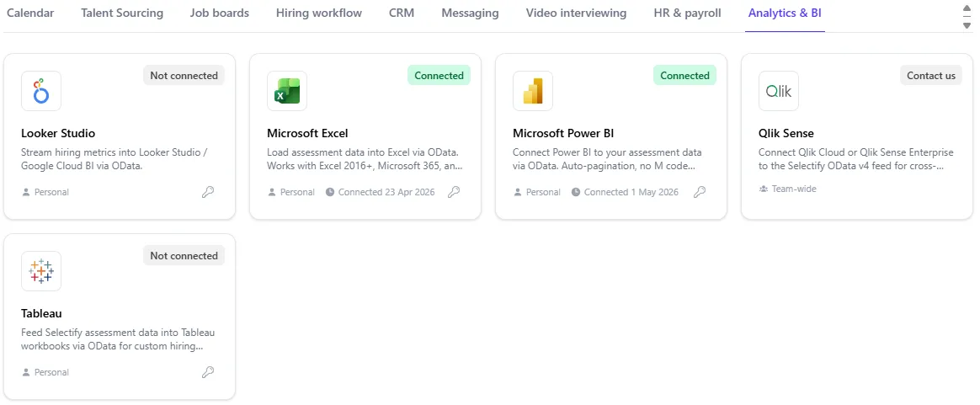
Task: Click Not connected badge on Tableau
Action: pos(184,256)
